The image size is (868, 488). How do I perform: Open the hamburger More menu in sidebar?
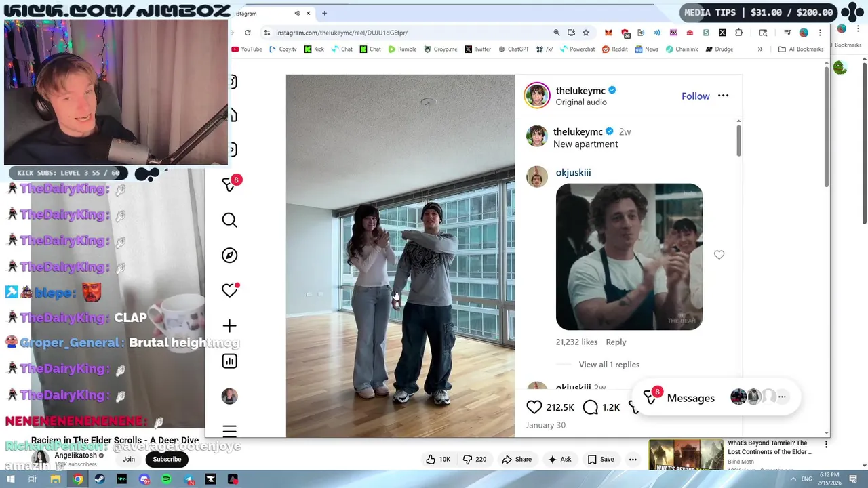(x=230, y=430)
